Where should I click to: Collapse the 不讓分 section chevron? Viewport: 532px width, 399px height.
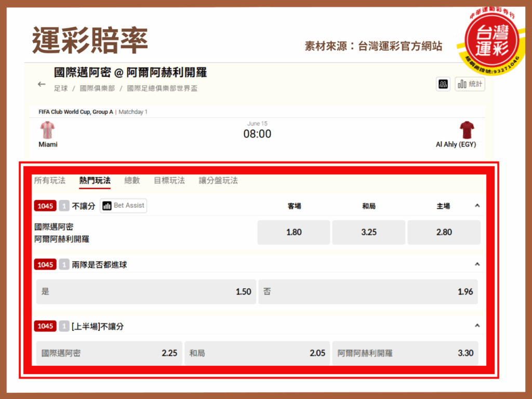477,206
